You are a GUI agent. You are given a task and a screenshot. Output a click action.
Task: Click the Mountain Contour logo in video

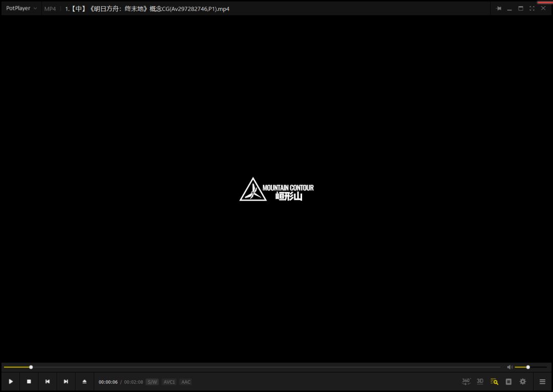(276, 189)
